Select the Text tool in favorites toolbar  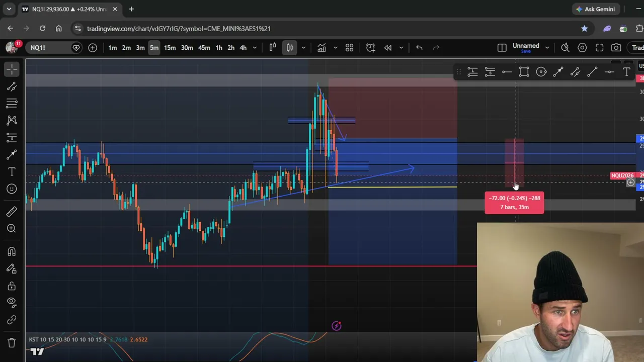(x=626, y=72)
